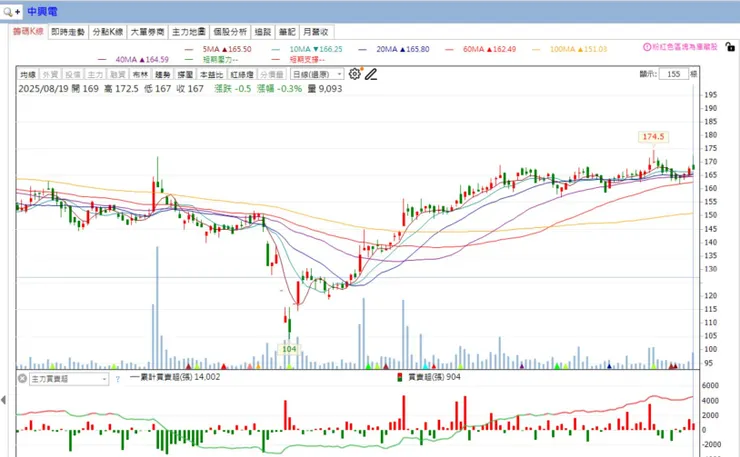740x457 pixels.
Task: Open the 即時走勢 tab
Action: 68,32
